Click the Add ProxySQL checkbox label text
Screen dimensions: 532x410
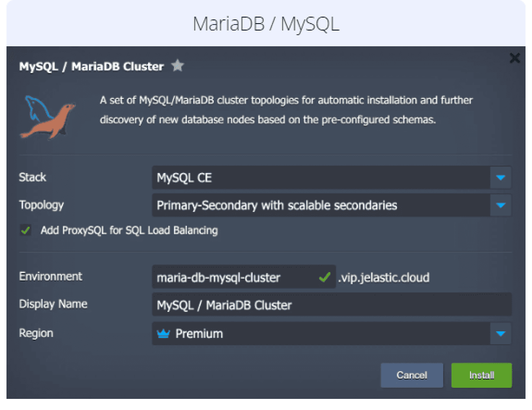(x=129, y=230)
